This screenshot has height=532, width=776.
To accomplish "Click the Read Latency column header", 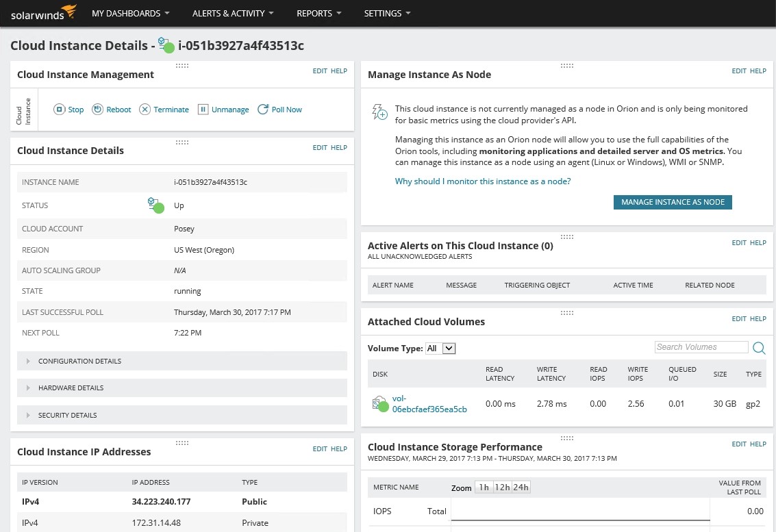I will pos(500,374).
